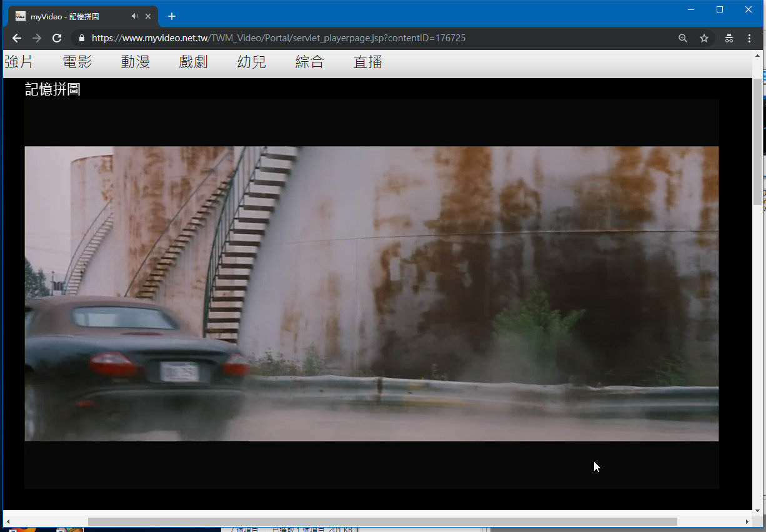Click the myvideo.net.tw URL in address bar

coord(279,38)
